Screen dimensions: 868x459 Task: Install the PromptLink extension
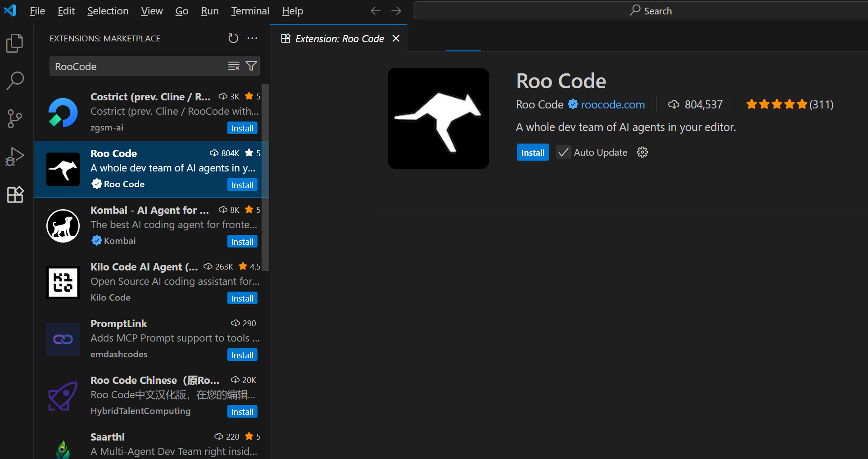[x=242, y=355]
